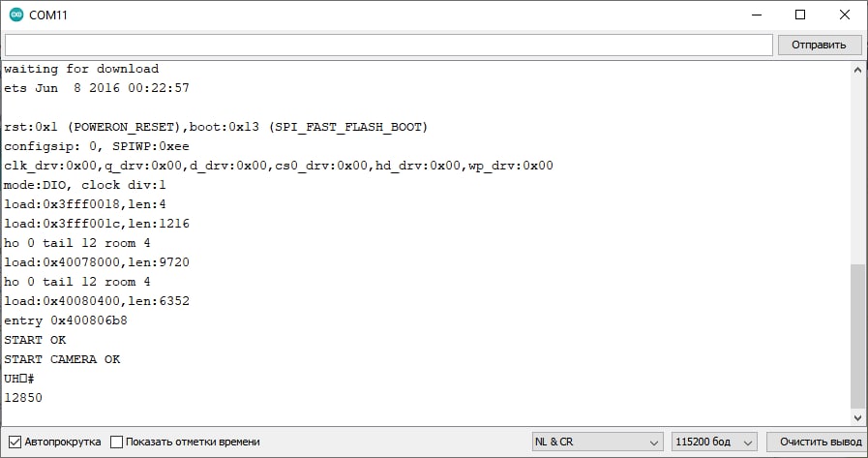The image size is (868, 458).
Task: Toggle the Автопрокрутка checkbox
Action: (15, 442)
